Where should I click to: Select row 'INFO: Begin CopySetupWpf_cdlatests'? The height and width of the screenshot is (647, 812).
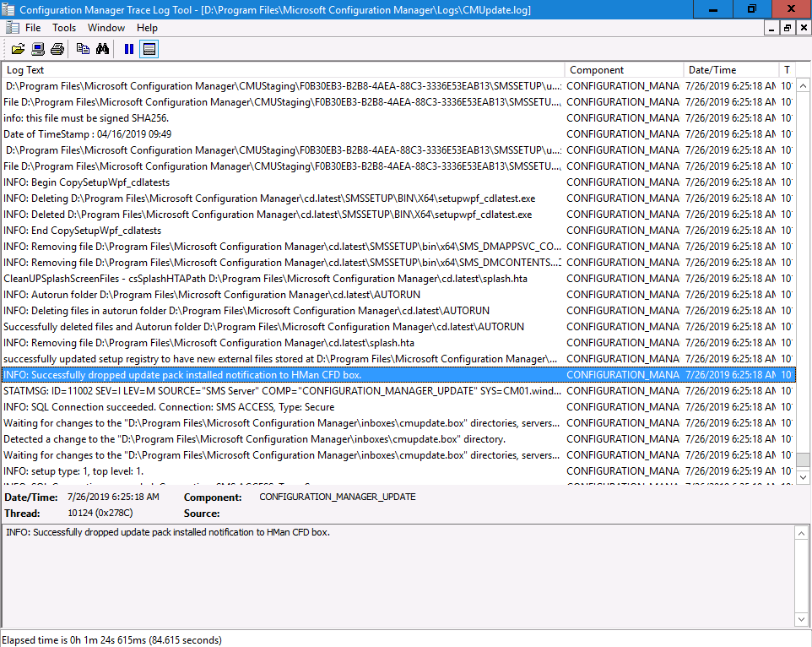pos(398,182)
